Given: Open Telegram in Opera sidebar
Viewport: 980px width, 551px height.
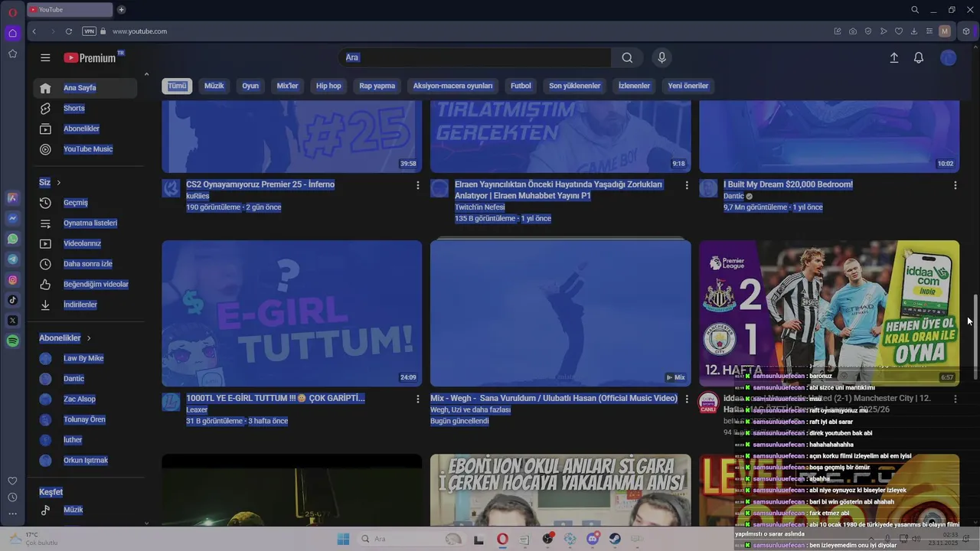Looking at the screenshot, I should [12, 259].
